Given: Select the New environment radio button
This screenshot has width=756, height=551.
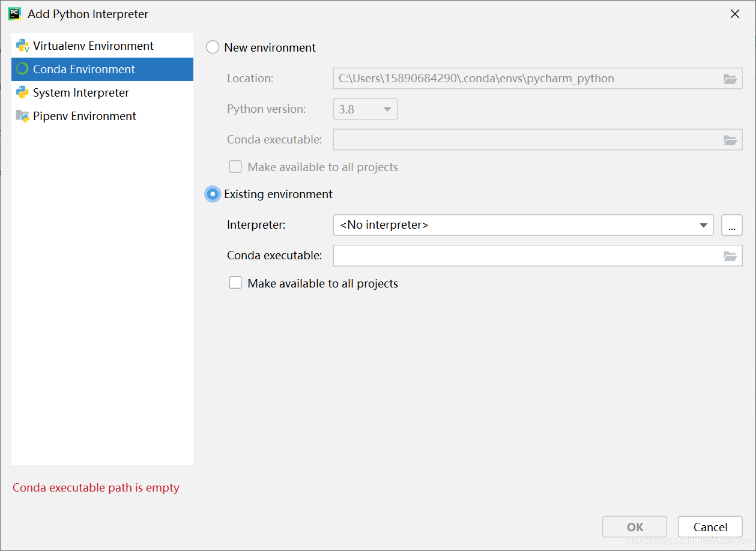Looking at the screenshot, I should 213,47.
